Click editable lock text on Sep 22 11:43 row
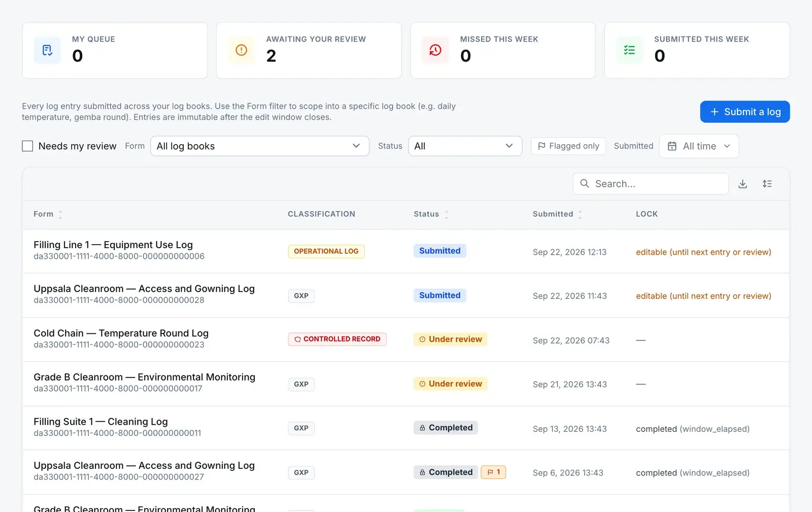 pyautogui.click(x=703, y=296)
